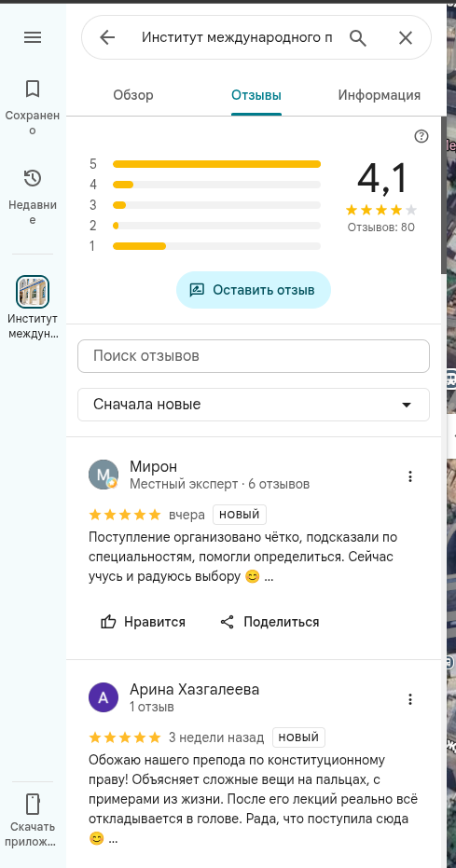Click the НОВЫЙ badge on Мирон's review
The image size is (456, 868).
tap(240, 515)
